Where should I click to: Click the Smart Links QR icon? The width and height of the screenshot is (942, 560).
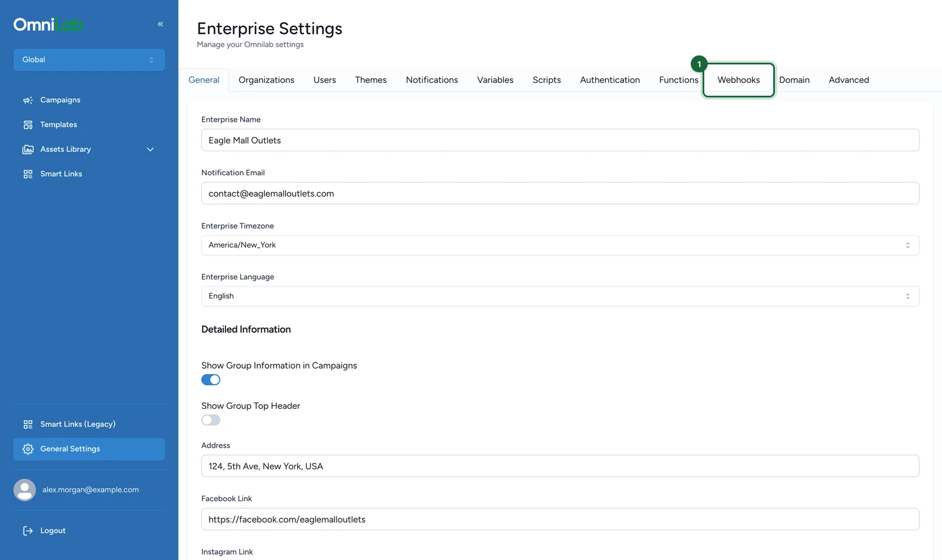click(x=28, y=174)
